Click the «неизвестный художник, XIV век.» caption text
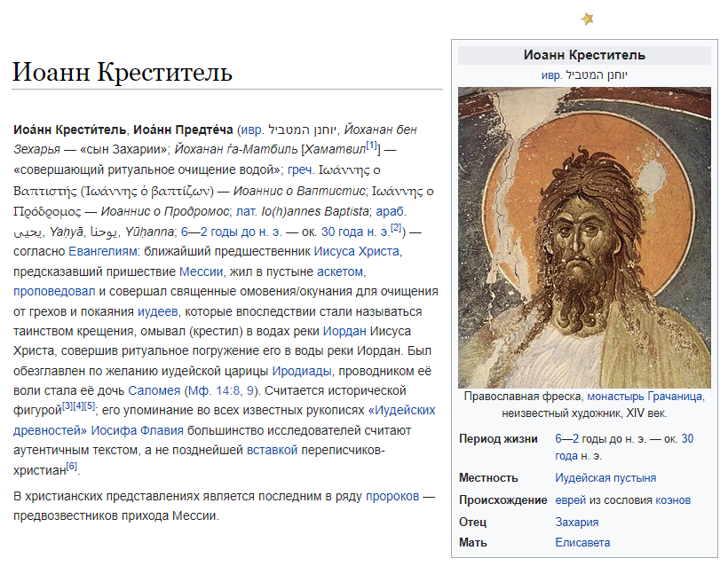The image size is (728, 574). 584,413
